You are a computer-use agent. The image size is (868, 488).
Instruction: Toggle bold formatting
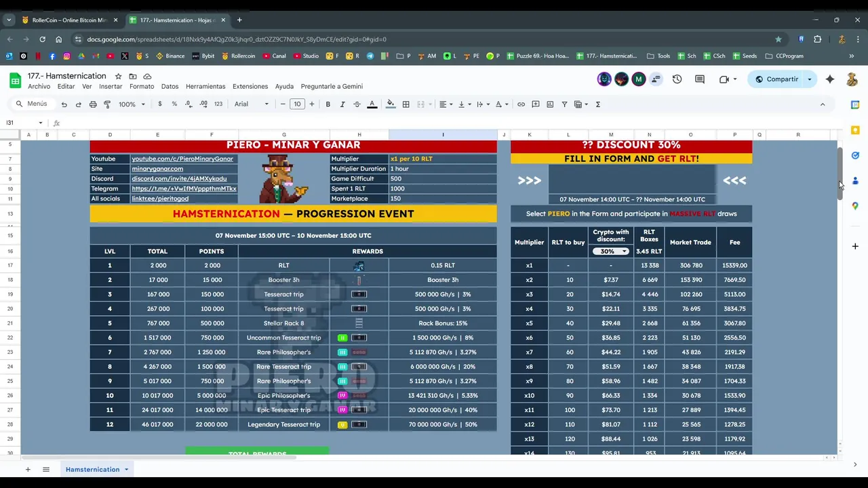coord(328,104)
